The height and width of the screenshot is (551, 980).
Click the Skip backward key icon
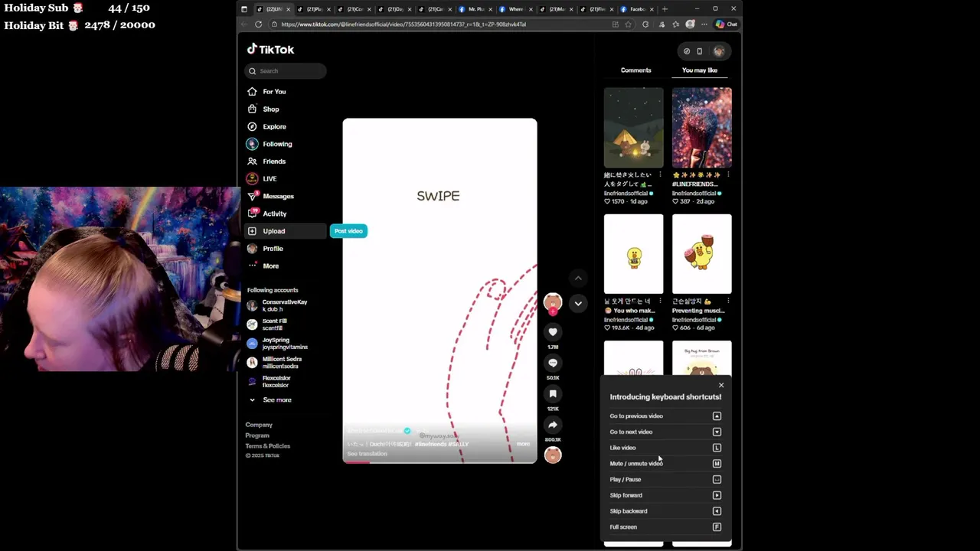717,511
